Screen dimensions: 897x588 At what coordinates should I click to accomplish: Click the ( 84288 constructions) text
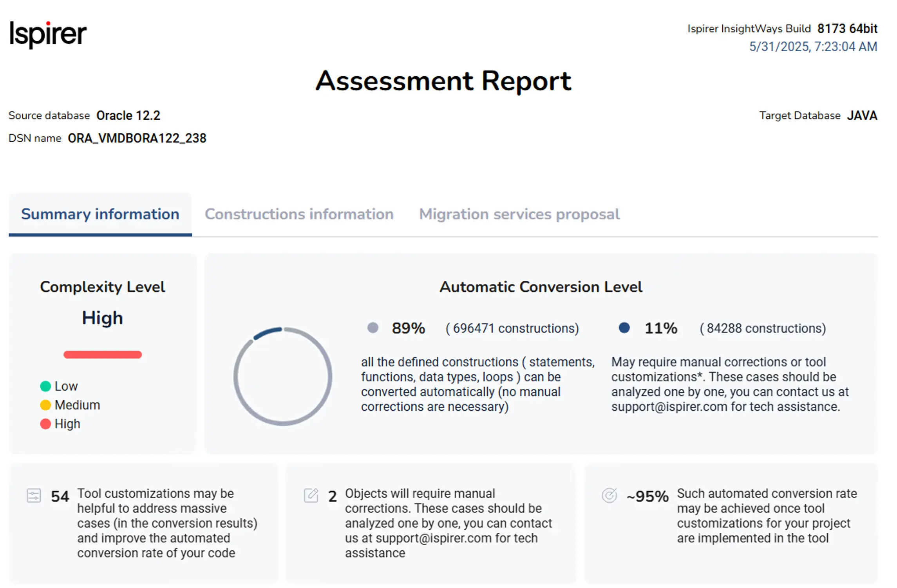pos(763,328)
